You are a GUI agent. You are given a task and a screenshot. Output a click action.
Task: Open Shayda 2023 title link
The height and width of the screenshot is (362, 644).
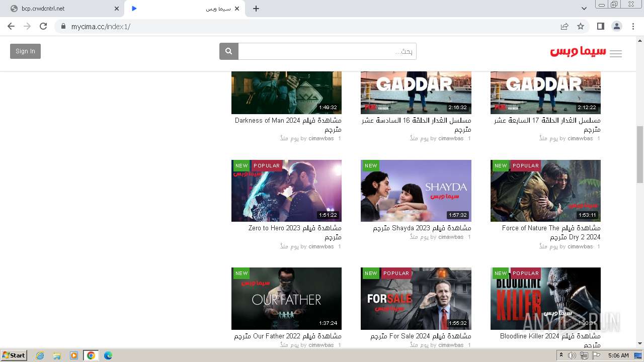tap(422, 228)
